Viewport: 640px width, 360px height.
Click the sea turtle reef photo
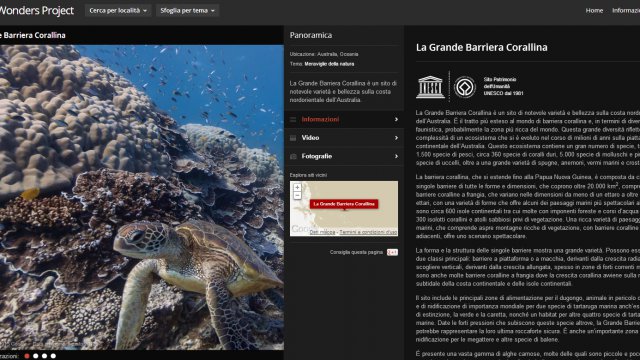coord(142,197)
